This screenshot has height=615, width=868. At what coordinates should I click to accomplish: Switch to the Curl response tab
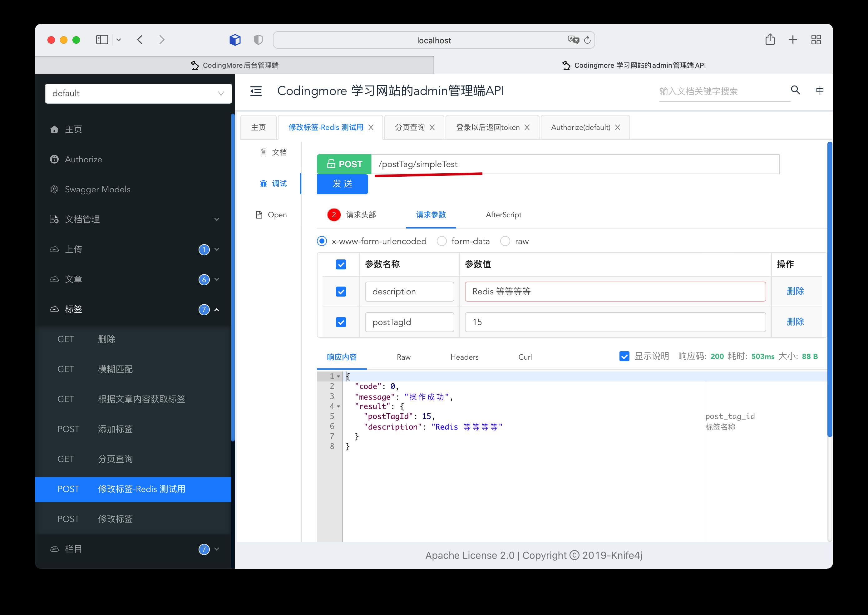525,357
